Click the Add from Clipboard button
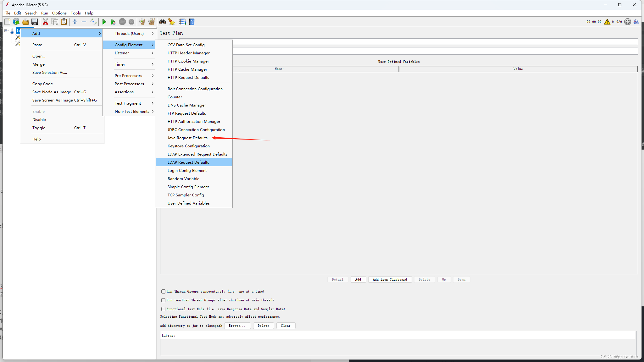Viewport: 644px width, 362px height. (x=390, y=279)
